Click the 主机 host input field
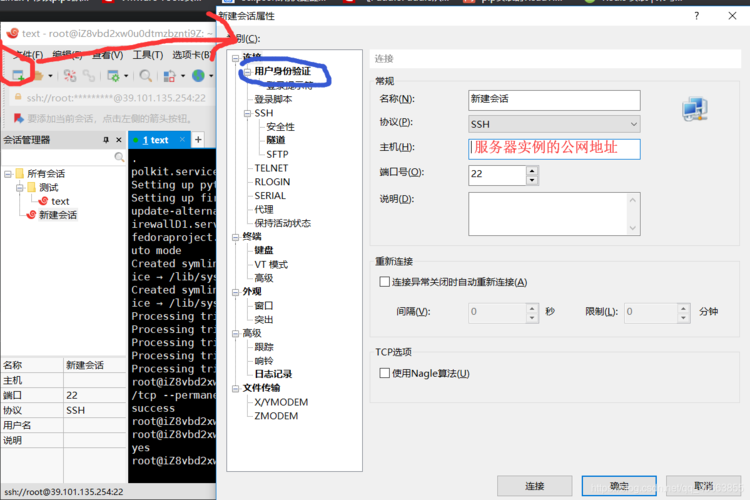This screenshot has width=750, height=500. click(554, 149)
